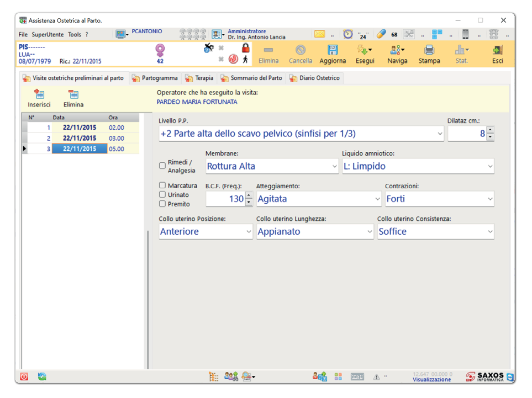
Task: Decrease the Dilataz cm. value with down arrow
Action: (490, 137)
